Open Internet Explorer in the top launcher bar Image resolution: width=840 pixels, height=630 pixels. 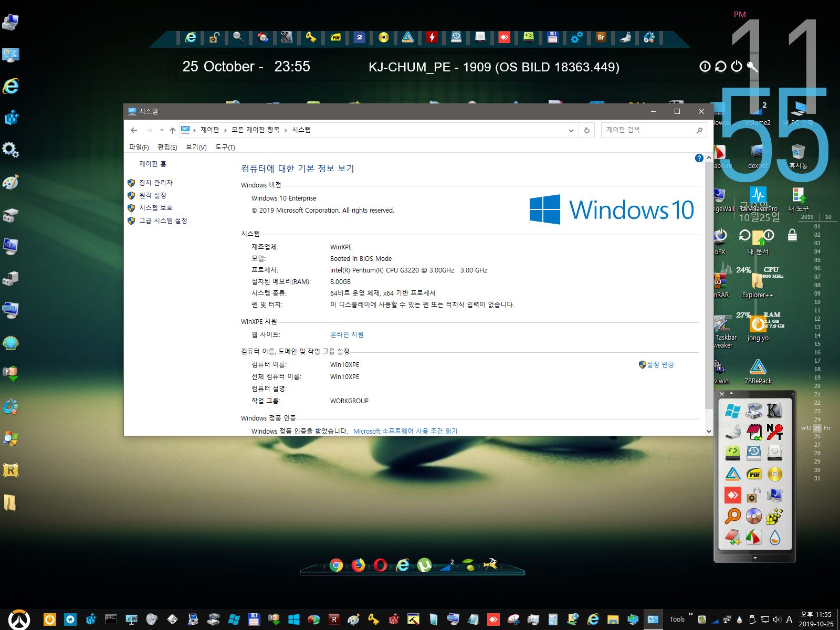click(x=191, y=37)
